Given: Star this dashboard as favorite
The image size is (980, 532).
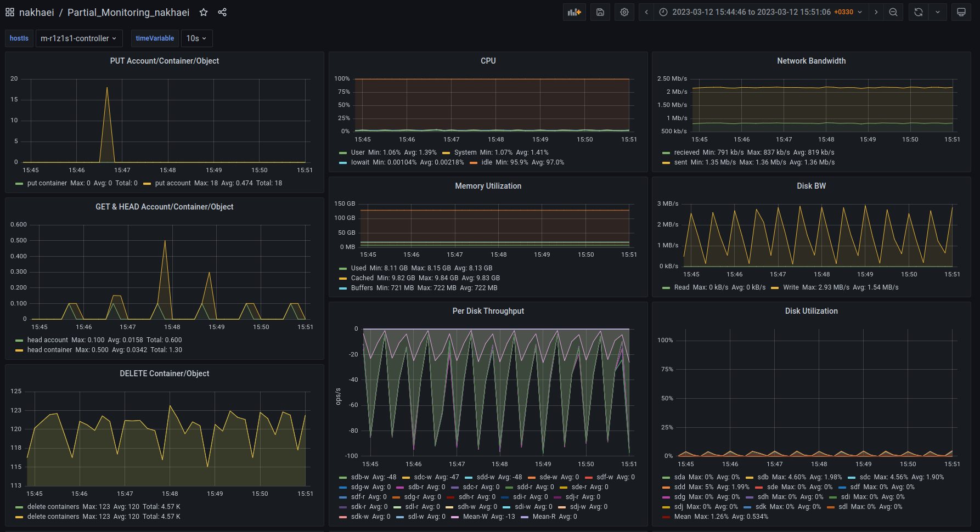Looking at the screenshot, I should point(204,12).
